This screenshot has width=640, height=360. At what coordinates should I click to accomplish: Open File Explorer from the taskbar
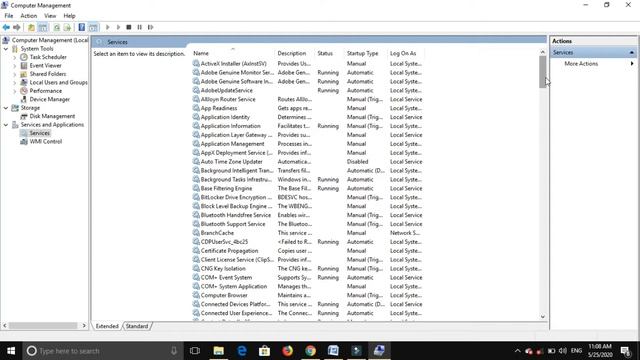pos(219,351)
